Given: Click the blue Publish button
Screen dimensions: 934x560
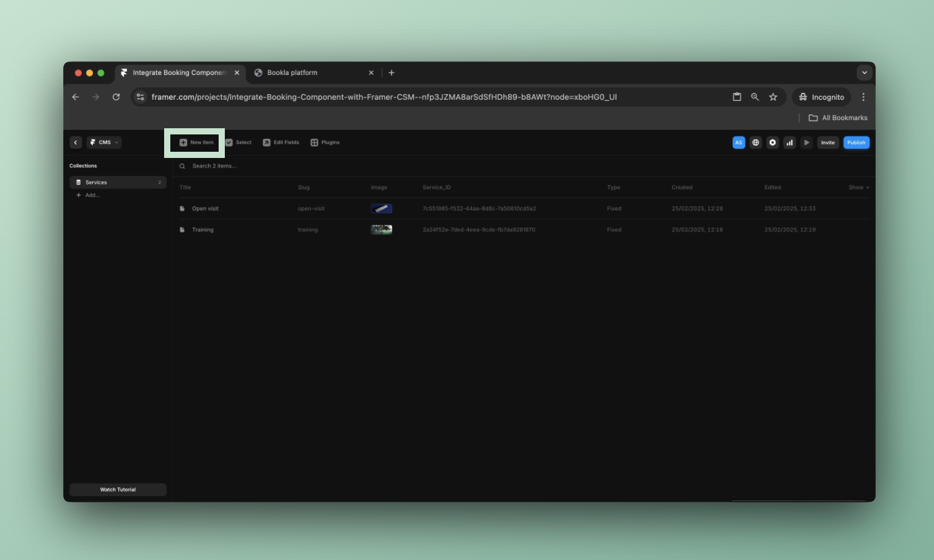Looking at the screenshot, I should point(856,142).
